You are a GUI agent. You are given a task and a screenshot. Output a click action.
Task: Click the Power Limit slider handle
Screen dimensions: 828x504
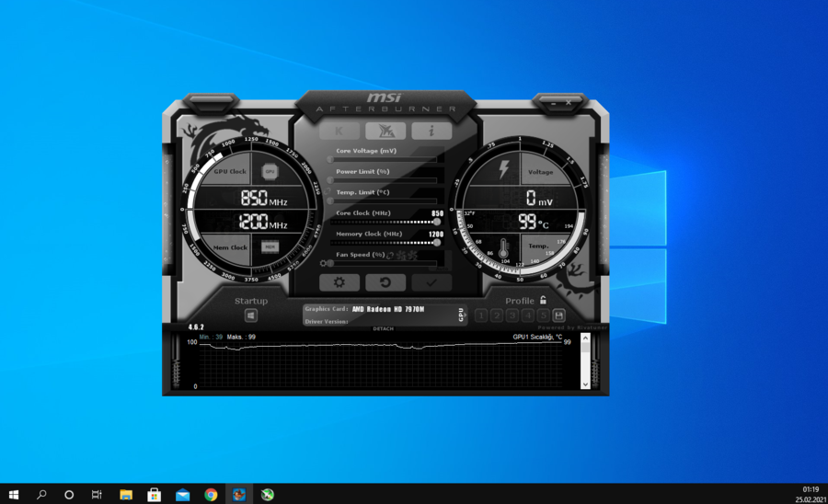330,180
